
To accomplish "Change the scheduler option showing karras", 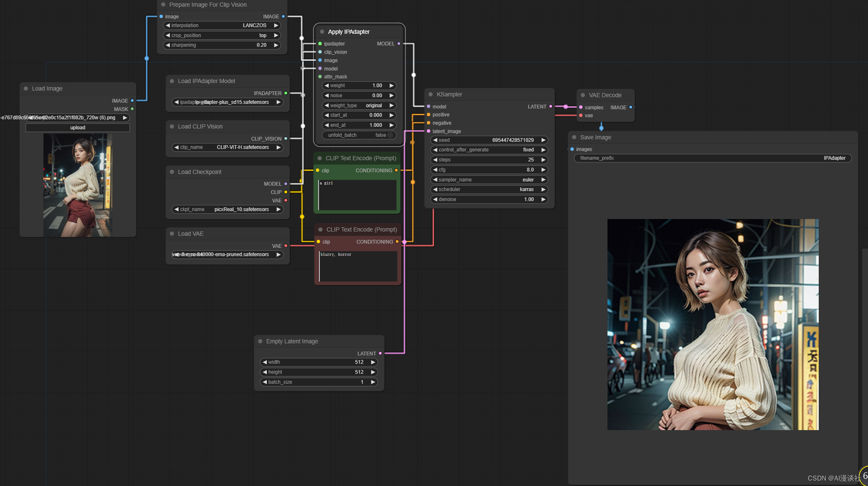I will click(489, 190).
